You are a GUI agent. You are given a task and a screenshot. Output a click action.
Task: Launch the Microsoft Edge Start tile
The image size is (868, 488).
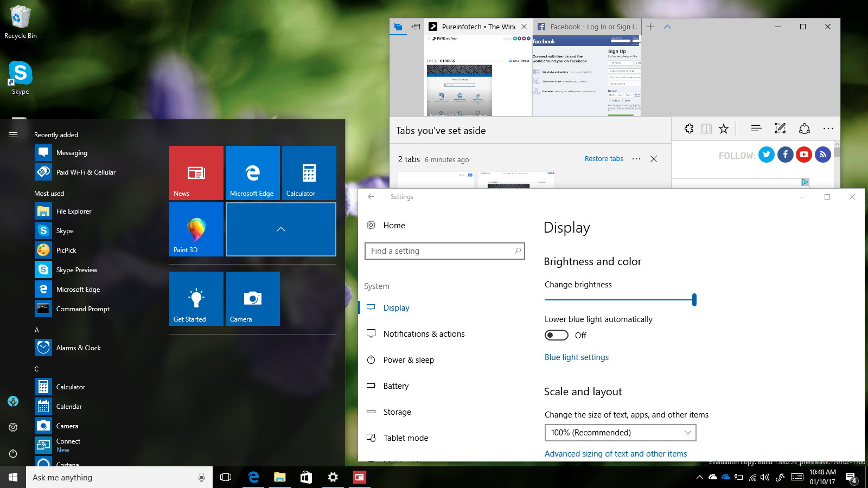click(253, 173)
